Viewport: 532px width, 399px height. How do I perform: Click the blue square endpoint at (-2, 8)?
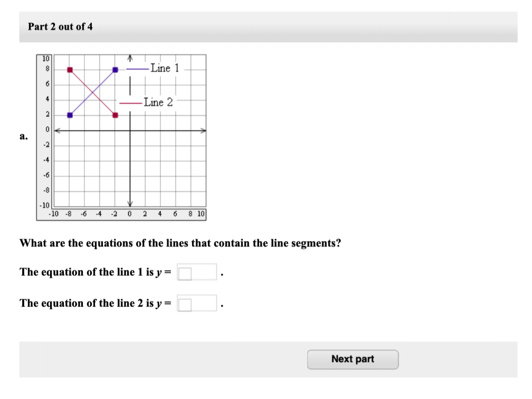coord(115,69)
